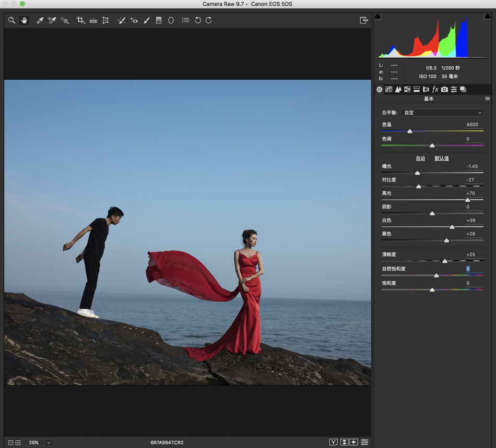Screen dimensions: 496x448
Task: Select the Spot Removal tool
Action: [x=122, y=20]
